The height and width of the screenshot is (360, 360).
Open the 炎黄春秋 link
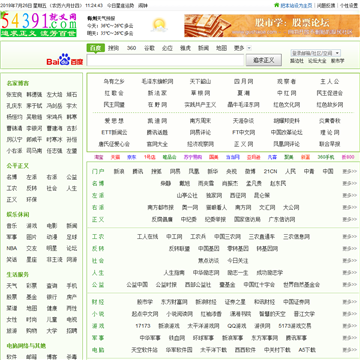330,121
